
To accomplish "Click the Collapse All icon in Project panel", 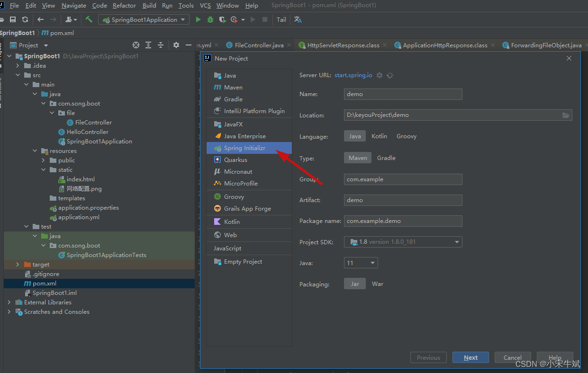I will pos(161,45).
